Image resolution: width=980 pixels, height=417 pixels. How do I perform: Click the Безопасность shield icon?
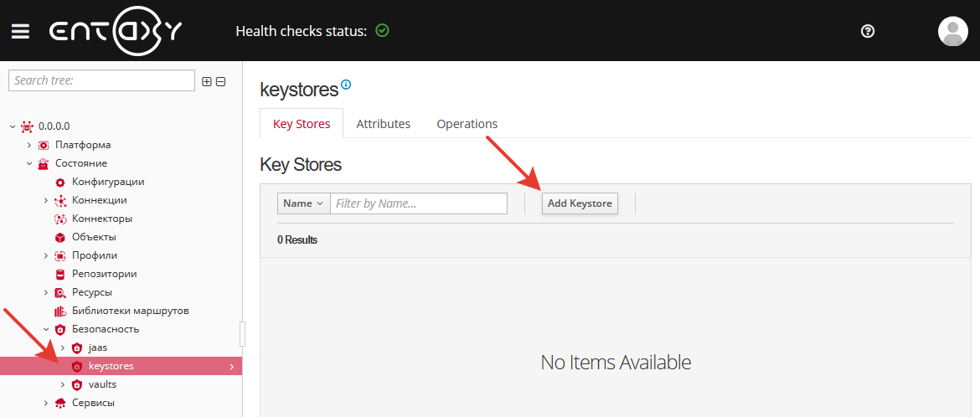tap(60, 329)
